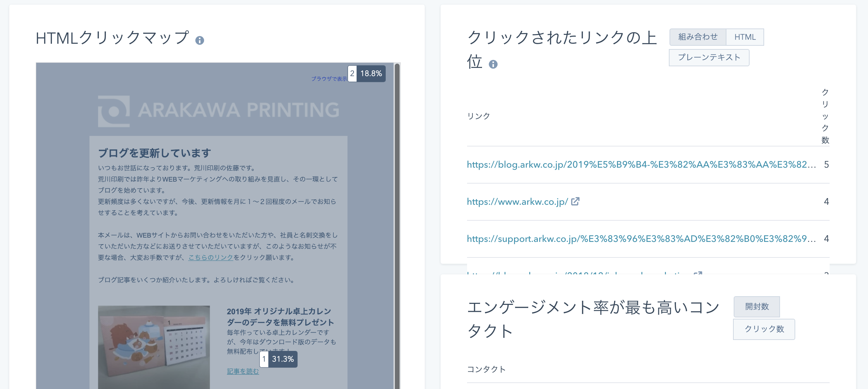Click info icon beside HTMLクリックマップ heading
Viewport: 868px width, 389px height.
(x=199, y=40)
